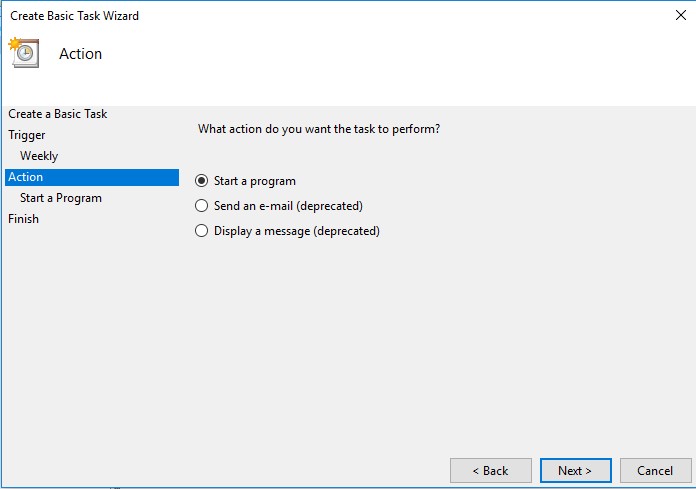Click the 'Create Basic Task Wizard' title bar text
Screen dimensions: 696x489
(75, 16)
